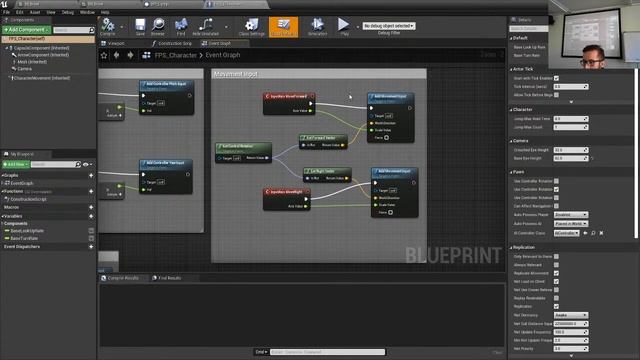The width and height of the screenshot is (640, 360).
Task: Toggle Always Relevant checkbox
Action: click(556, 265)
